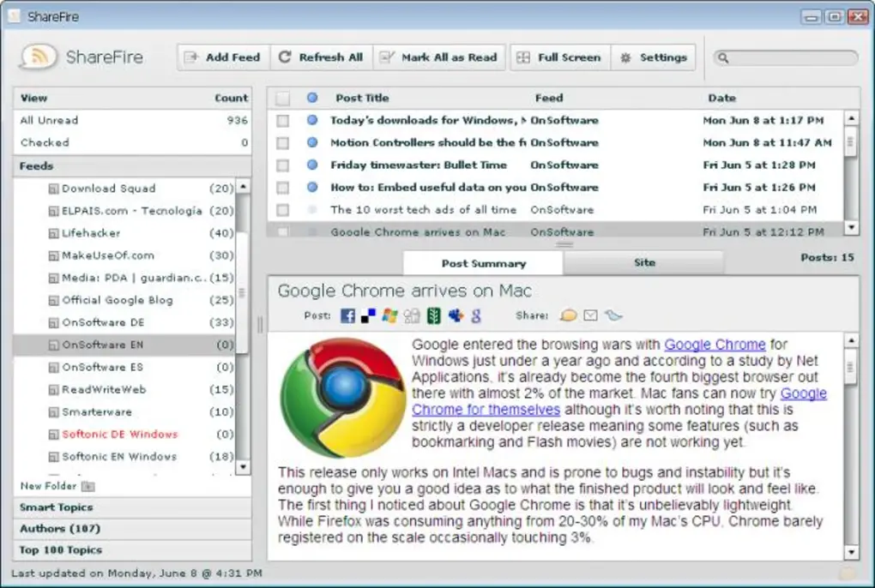Mark All as Read
Viewport: 875px width, 588px height.
439,57
